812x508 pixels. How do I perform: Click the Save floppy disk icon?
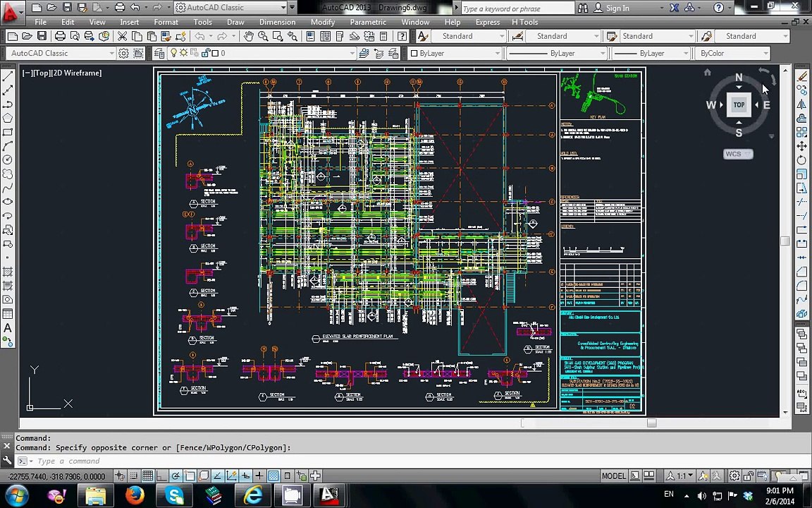42,36
